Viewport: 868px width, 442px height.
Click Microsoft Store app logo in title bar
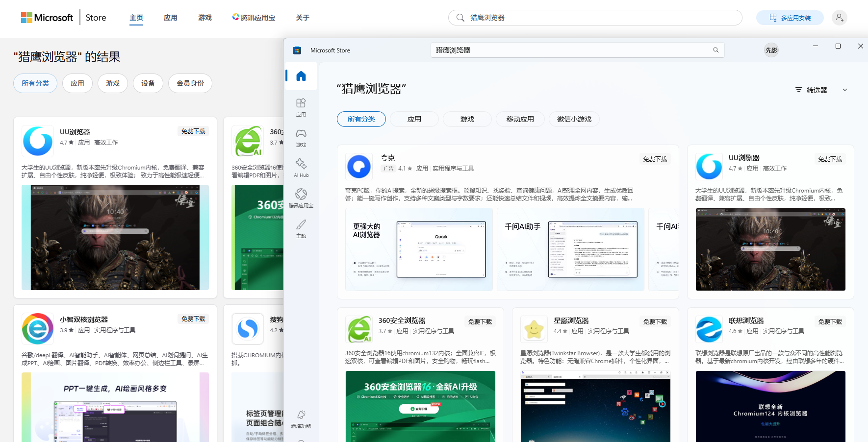tap(297, 50)
